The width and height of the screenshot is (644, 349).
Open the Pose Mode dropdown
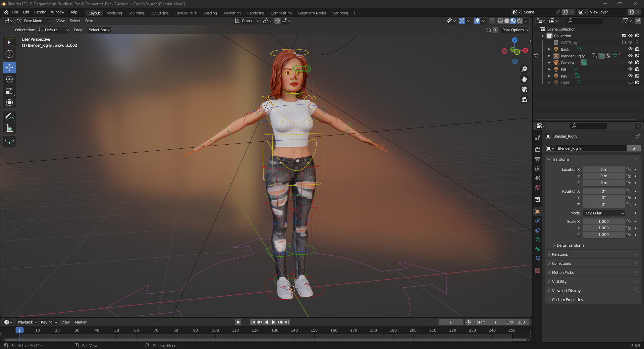[x=34, y=21]
